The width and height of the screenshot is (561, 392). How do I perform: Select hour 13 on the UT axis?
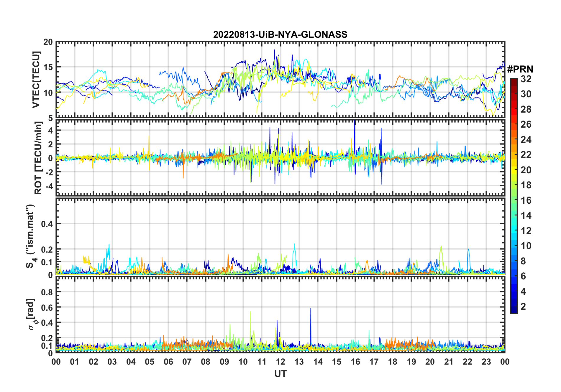point(299,362)
